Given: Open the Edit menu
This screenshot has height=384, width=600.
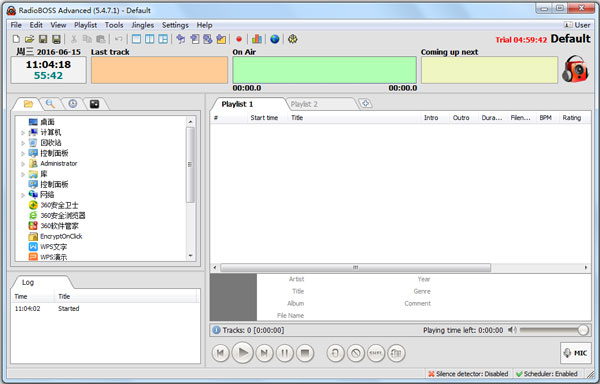Looking at the screenshot, I should [x=36, y=25].
